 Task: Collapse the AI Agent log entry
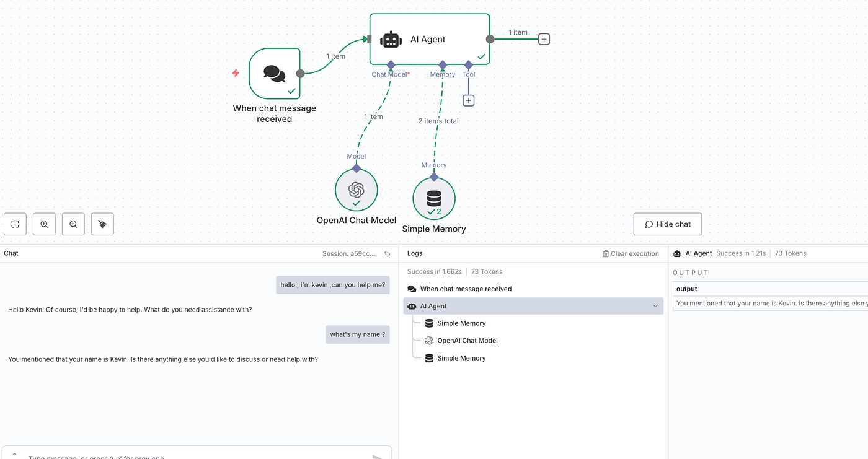point(655,306)
